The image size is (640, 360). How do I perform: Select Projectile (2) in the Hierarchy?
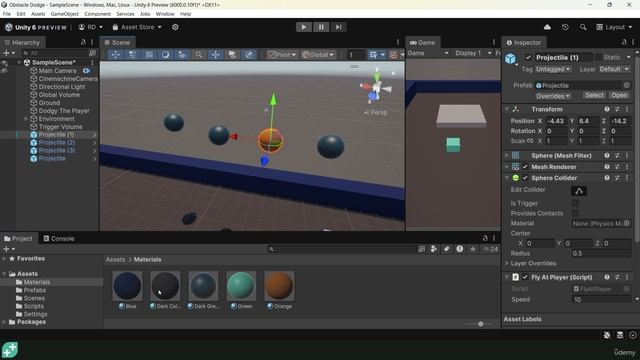pyautogui.click(x=56, y=142)
